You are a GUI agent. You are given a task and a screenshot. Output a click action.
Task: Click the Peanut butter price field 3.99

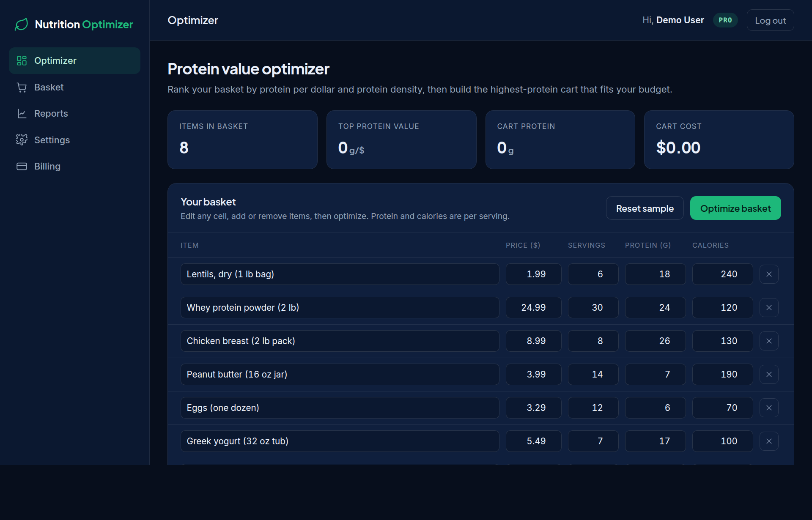[534, 375]
